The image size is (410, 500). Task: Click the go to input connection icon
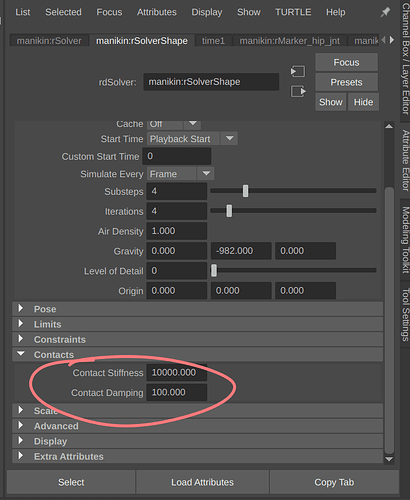tap(298, 71)
